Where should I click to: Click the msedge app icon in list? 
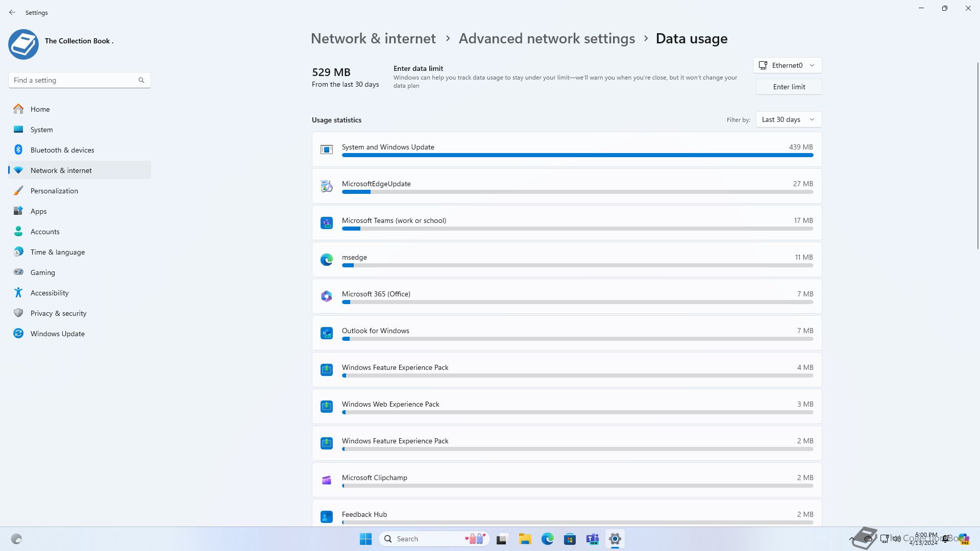tap(327, 260)
